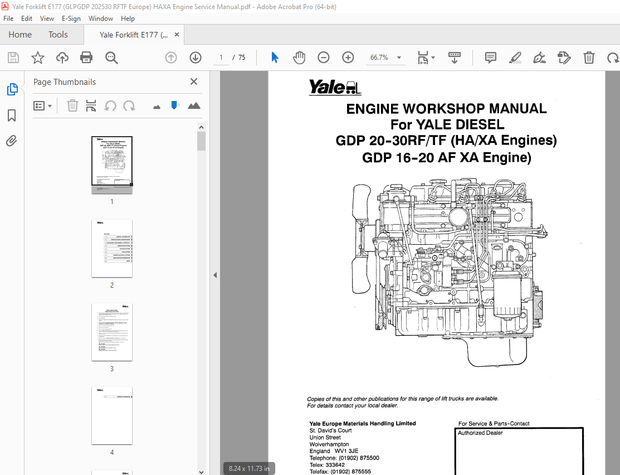This screenshot has height=475, width=620.
Task: Switch to the Home tab
Action: 20,35
